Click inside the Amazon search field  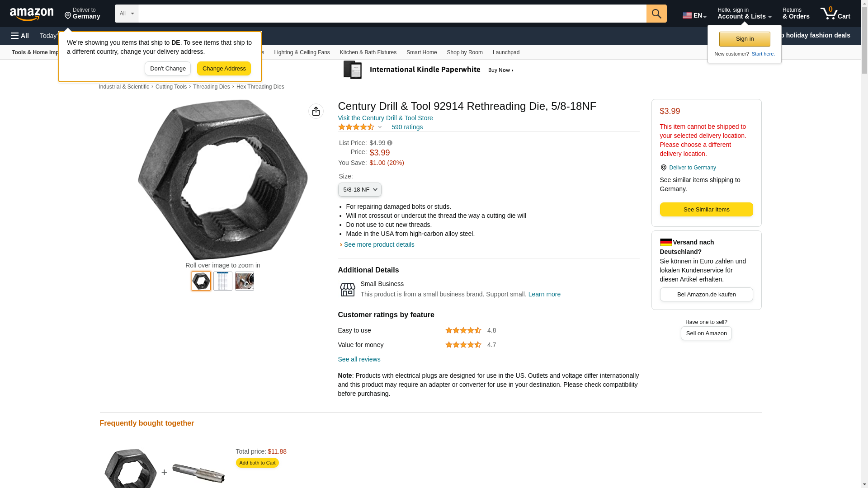tap(392, 14)
